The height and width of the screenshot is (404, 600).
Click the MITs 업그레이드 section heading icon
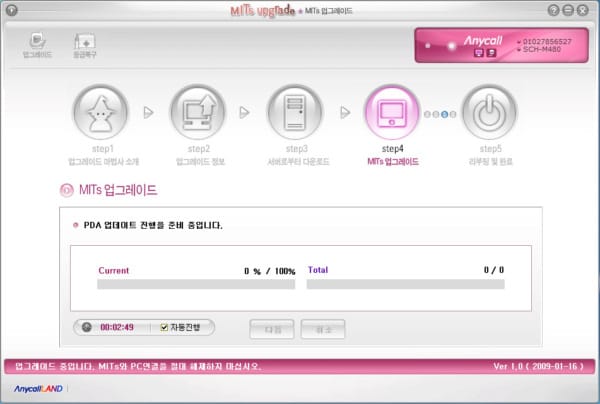[x=67, y=190]
